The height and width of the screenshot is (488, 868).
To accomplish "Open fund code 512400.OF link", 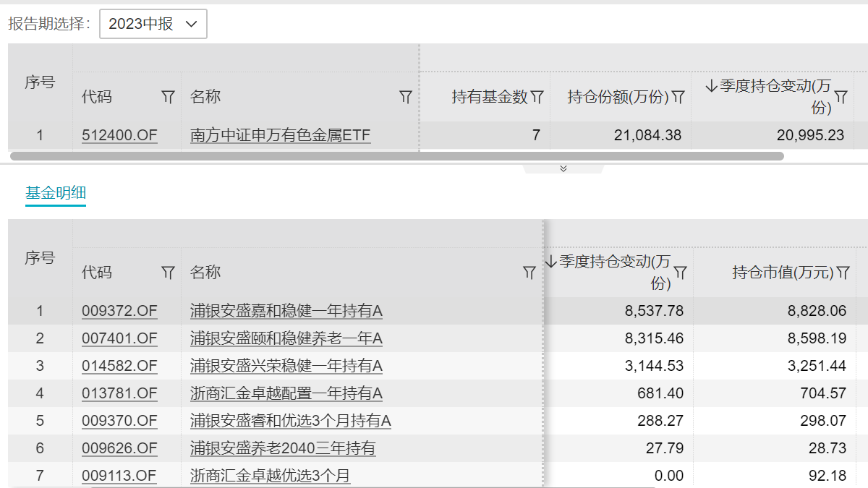I will 119,135.
